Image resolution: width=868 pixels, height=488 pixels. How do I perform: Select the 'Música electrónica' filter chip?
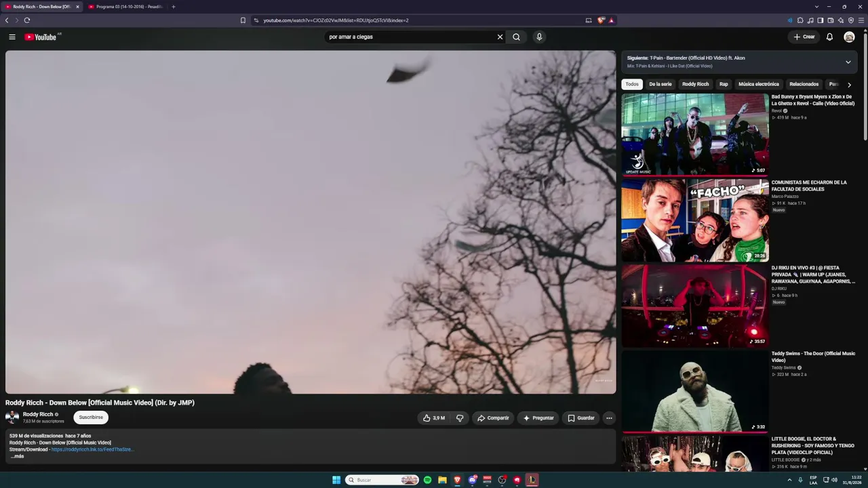[x=759, y=84]
